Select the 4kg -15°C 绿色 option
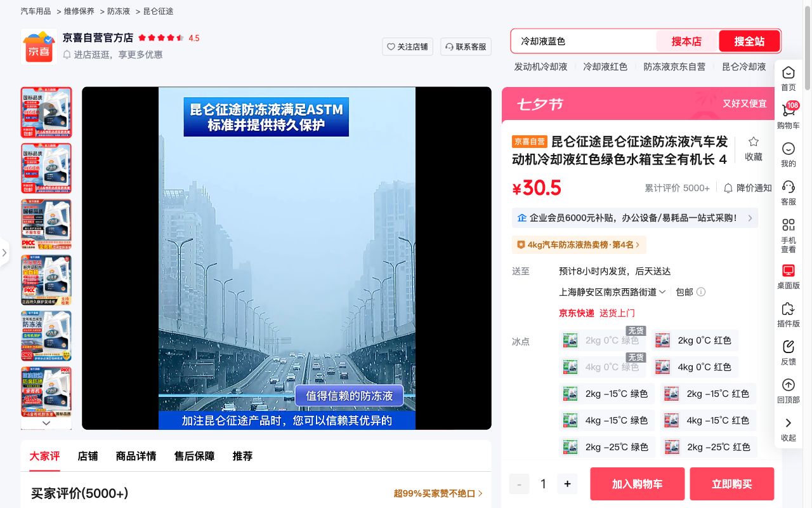Image resolution: width=812 pixels, height=508 pixels. (606, 420)
